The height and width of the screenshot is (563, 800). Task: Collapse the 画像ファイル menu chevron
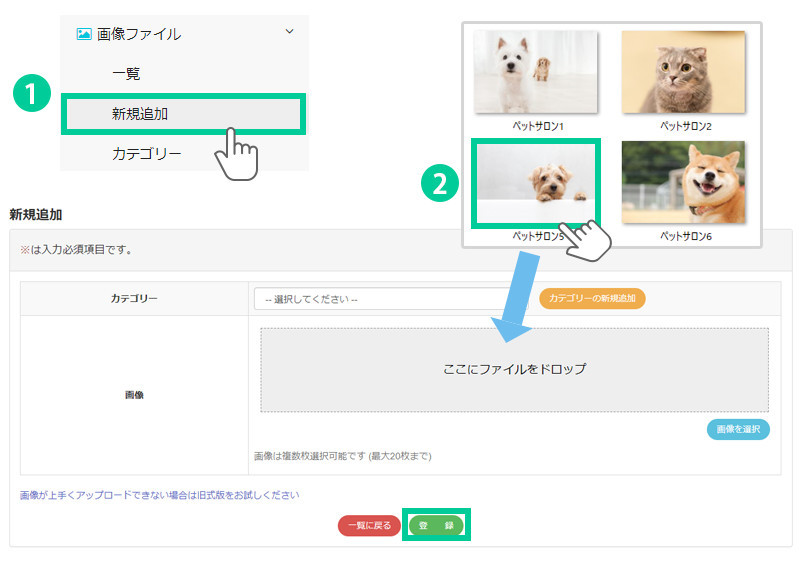click(x=290, y=32)
